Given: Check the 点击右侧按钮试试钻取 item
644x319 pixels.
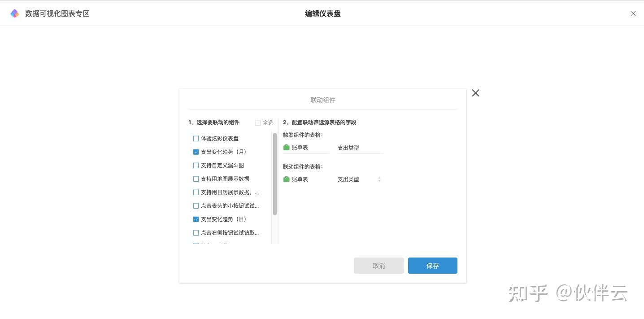Looking at the screenshot, I should click(196, 233).
